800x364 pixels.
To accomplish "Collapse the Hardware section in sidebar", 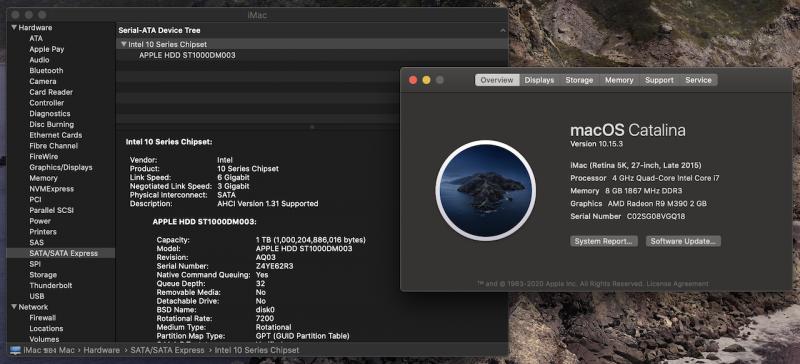I will (x=14, y=28).
